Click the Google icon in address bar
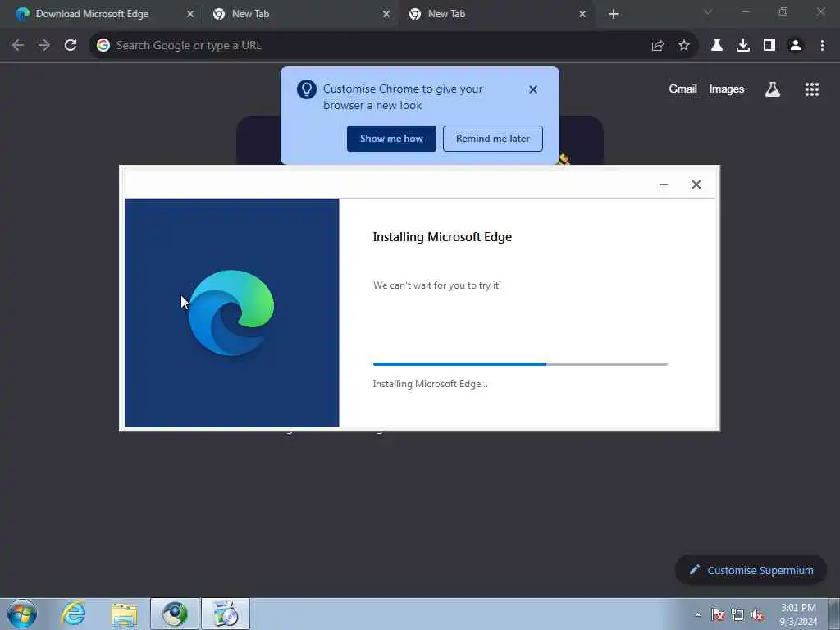This screenshot has width=840, height=630. click(103, 46)
